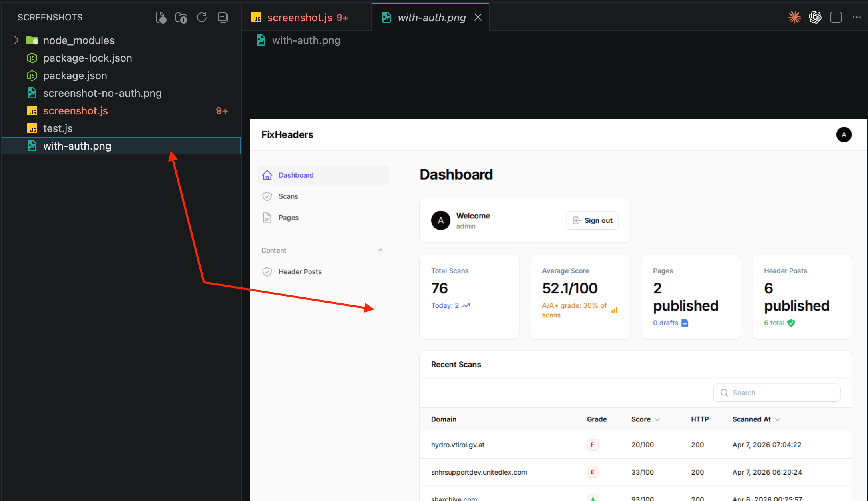868x501 pixels.
Task: Click the orange Claude extension icon
Action: coord(794,17)
